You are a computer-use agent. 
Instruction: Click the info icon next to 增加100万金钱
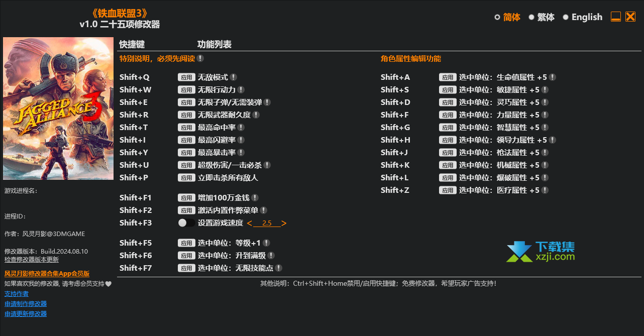255,198
